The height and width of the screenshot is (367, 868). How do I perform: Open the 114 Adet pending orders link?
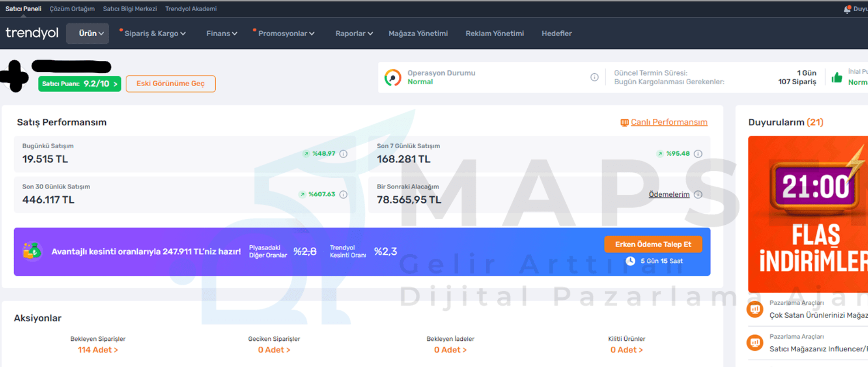pyautogui.click(x=98, y=350)
